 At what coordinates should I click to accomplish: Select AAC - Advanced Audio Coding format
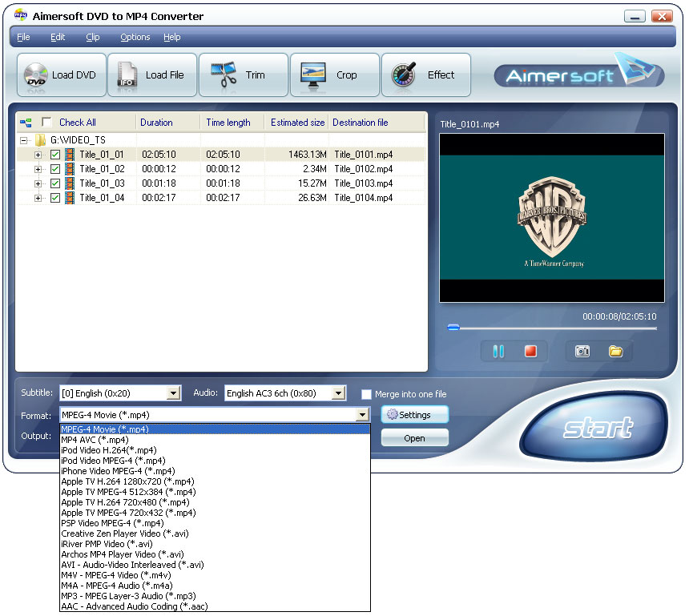click(x=215, y=606)
